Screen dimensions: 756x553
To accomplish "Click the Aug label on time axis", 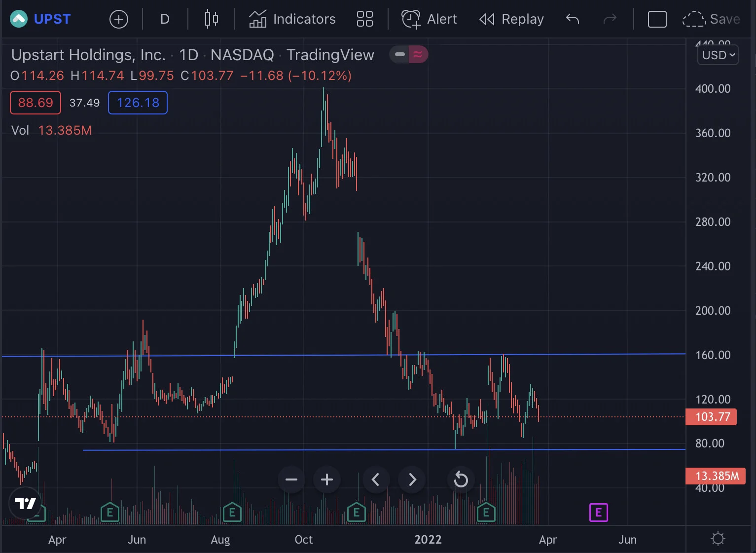I will [x=220, y=540].
